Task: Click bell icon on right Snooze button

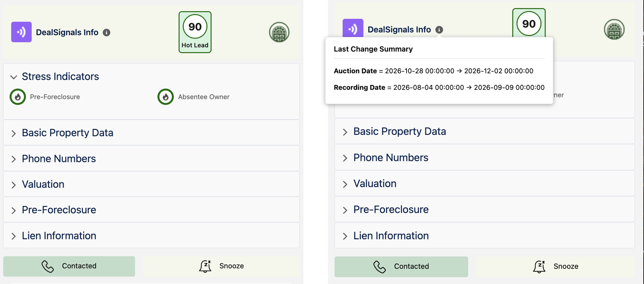Action: (539, 267)
